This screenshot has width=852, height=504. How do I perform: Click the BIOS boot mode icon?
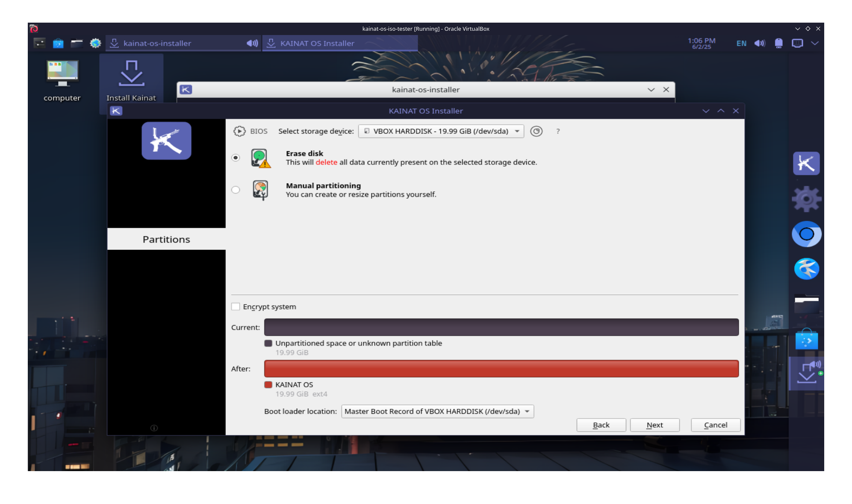239,131
